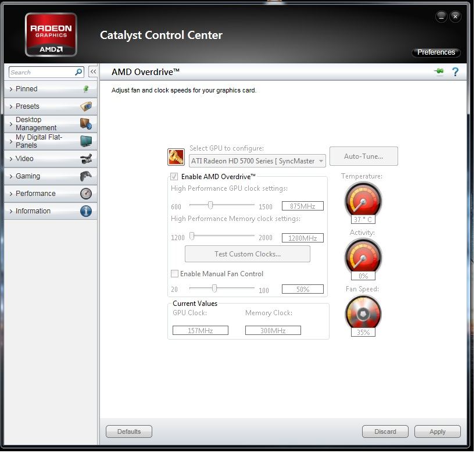
Task: Expand the Video section
Action: [51, 159]
